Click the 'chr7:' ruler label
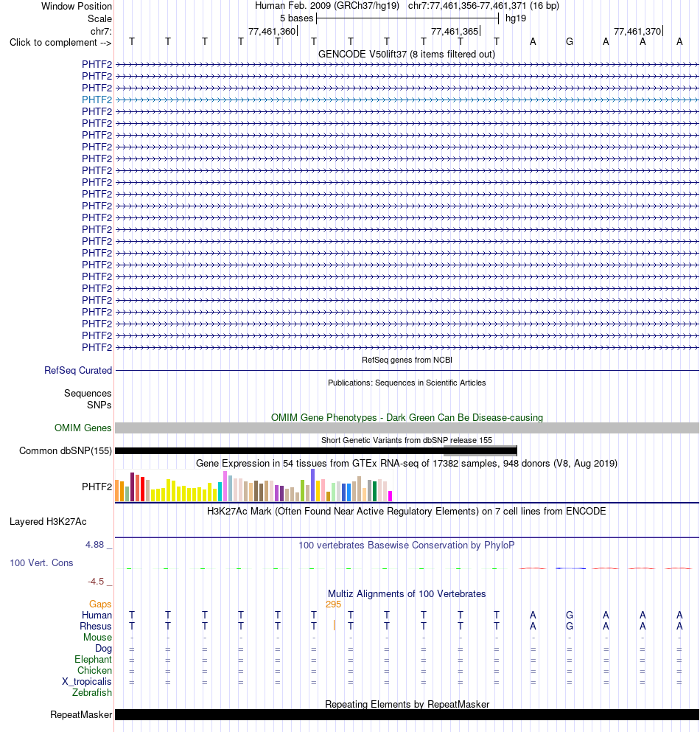This screenshot has height=732, width=700. (101, 31)
